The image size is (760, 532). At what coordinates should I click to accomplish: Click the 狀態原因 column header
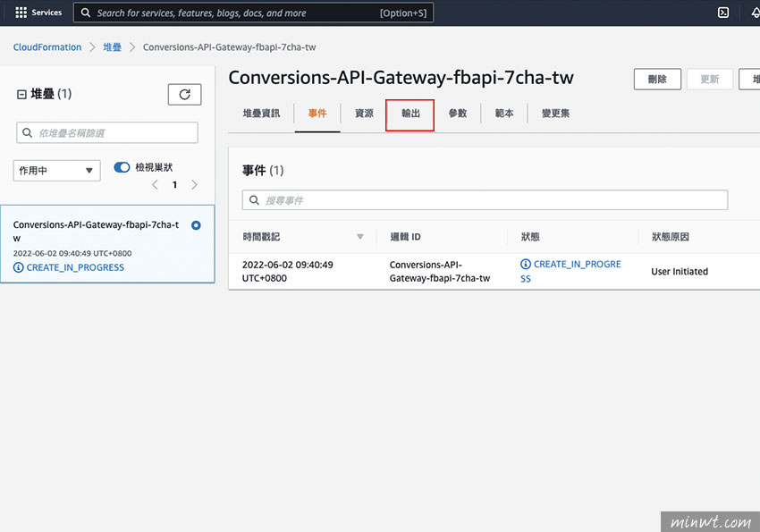671,237
